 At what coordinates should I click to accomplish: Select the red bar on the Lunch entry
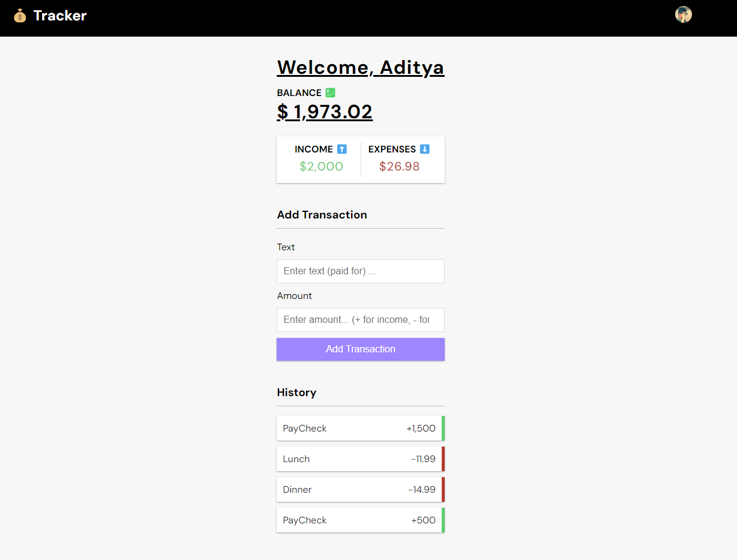443,459
